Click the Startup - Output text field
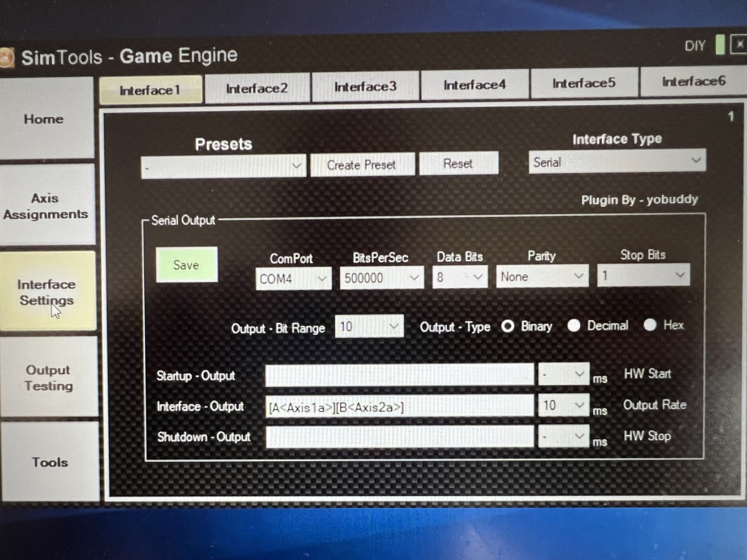This screenshot has width=747, height=560. pyautogui.click(x=400, y=375)
